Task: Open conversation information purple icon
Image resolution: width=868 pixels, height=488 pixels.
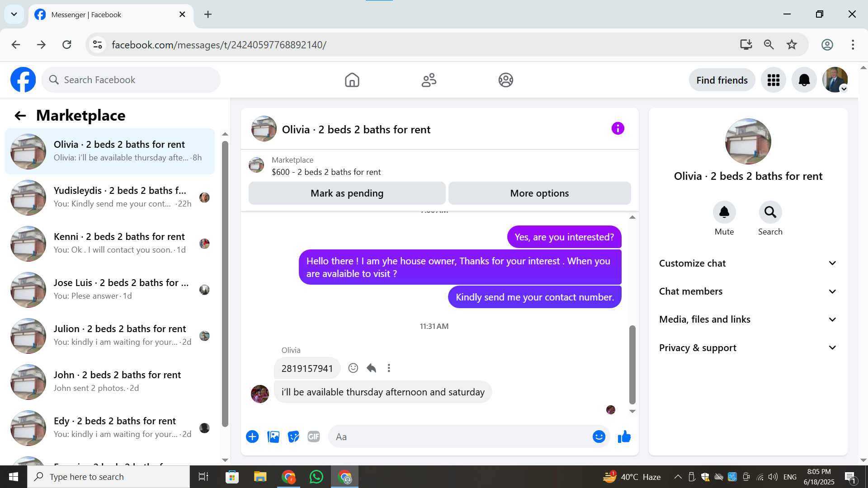Action: (x=618, y=129)
